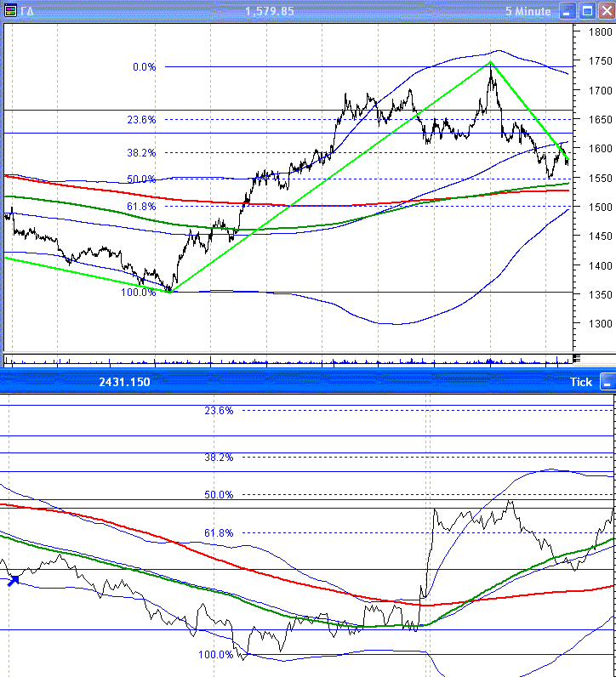Select the 100.0% Fibonacci label in top chart
The height and width of the screenshot is (677, 616).
click(x=140, y=293)
